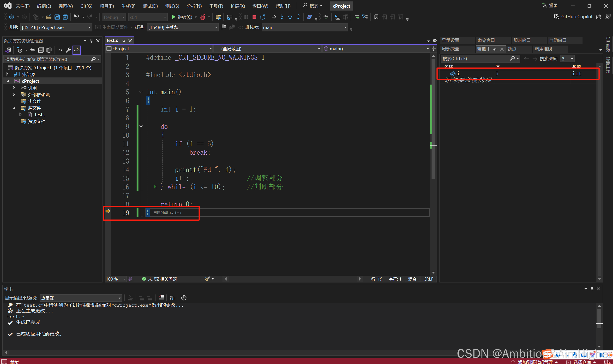Click the Step Over curved-arrow icon
Screen dimensions: 613x364
(290, 17)
